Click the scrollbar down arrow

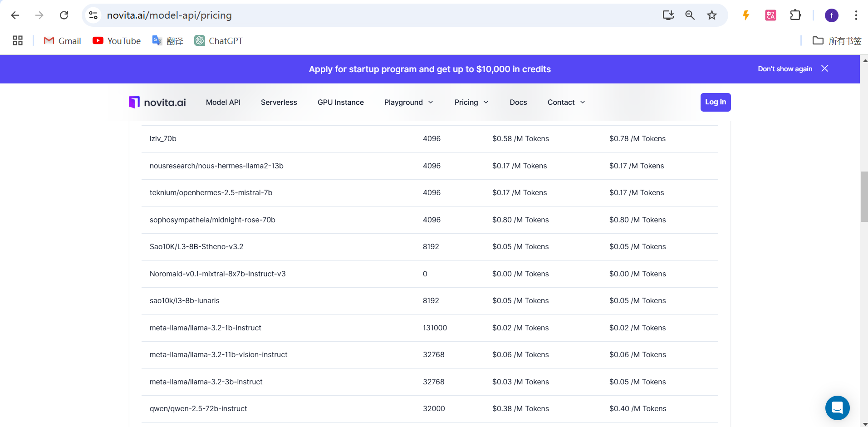[x=864, y=423]
